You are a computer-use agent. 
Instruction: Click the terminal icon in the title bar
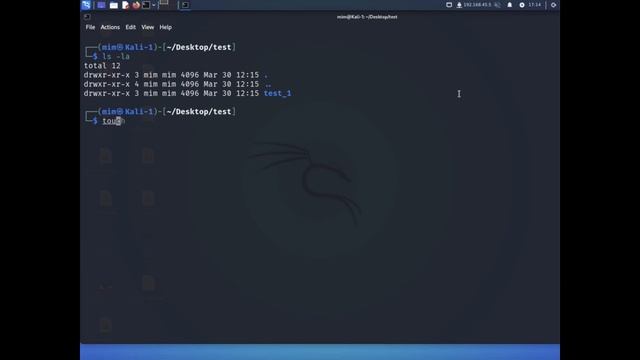87,17
